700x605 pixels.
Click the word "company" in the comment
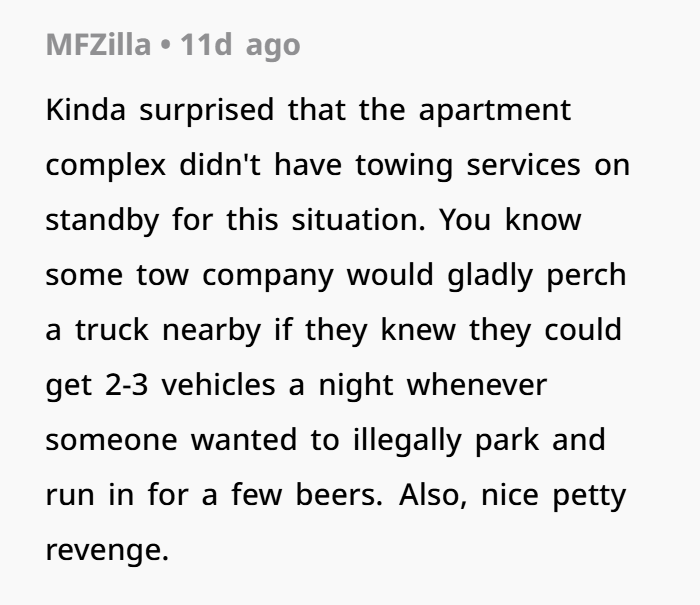pyautogui.click(x=268, y=277)
